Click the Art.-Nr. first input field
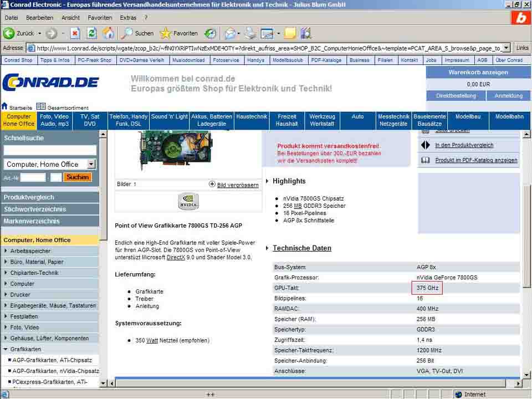 tap(33, 177)
